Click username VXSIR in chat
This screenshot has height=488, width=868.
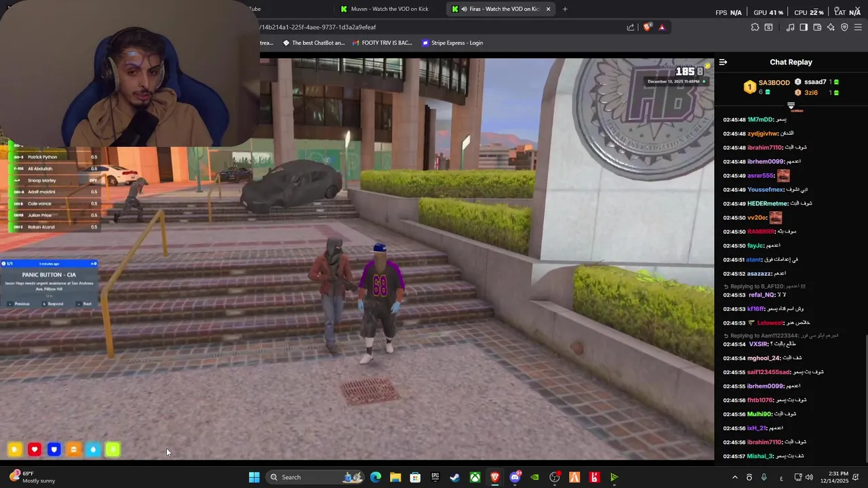tap(758, 344)
